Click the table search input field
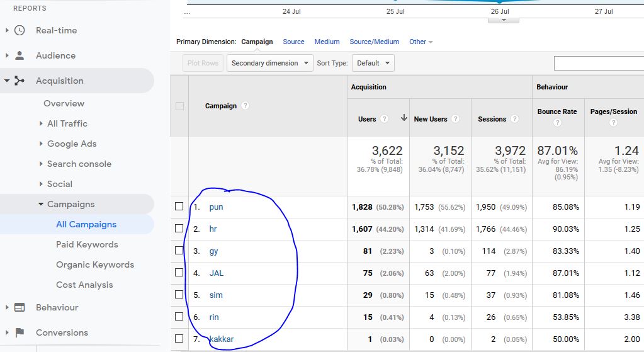Image resolution: width=644 pixels, height=352 pixels. 599,63
